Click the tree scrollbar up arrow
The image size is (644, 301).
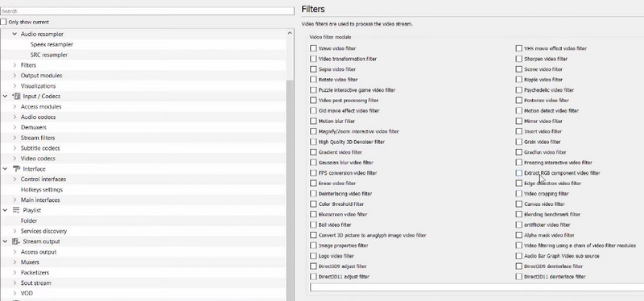[290, 33]
